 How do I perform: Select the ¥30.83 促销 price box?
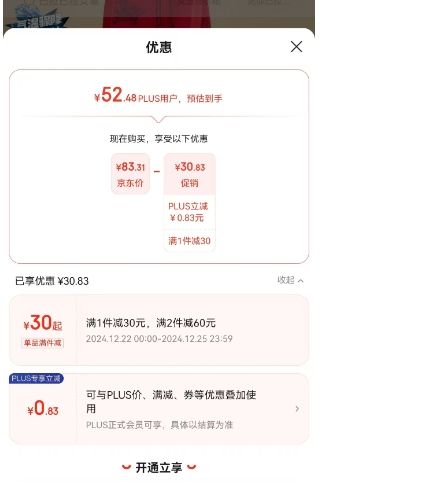click(190, 174)
